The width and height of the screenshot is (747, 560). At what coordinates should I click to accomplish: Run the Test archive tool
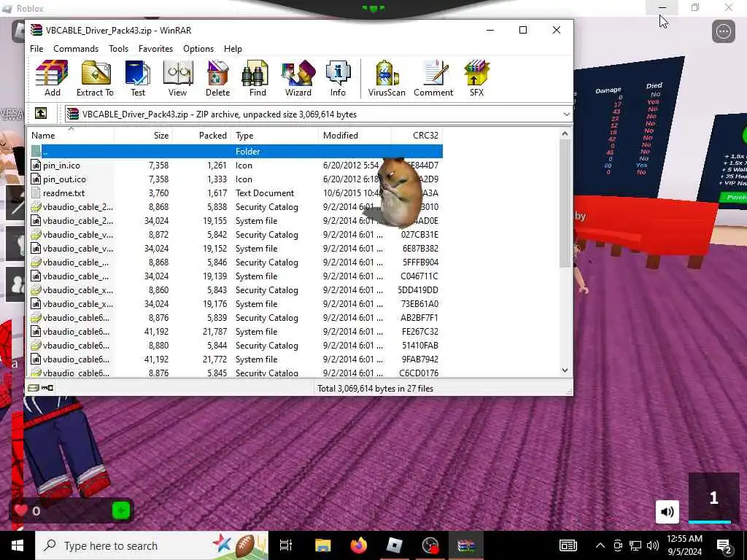(138, 79)
